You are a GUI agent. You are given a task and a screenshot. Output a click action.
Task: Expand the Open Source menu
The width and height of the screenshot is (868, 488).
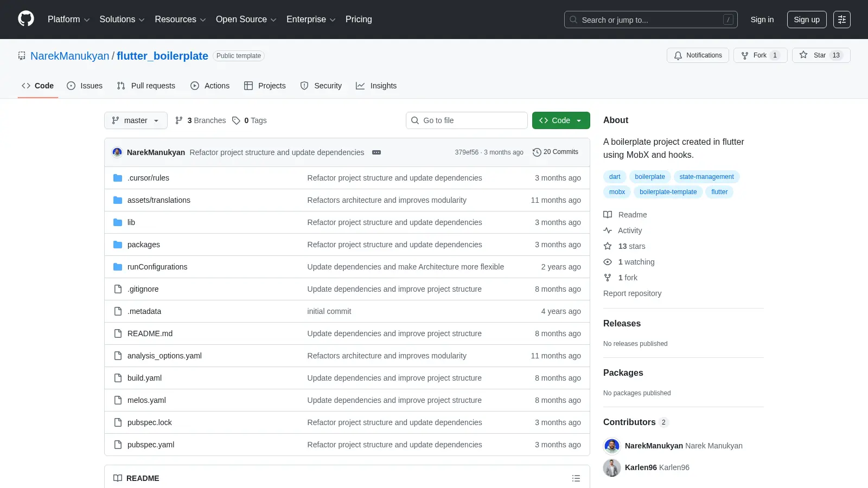[x=246, y=20]
